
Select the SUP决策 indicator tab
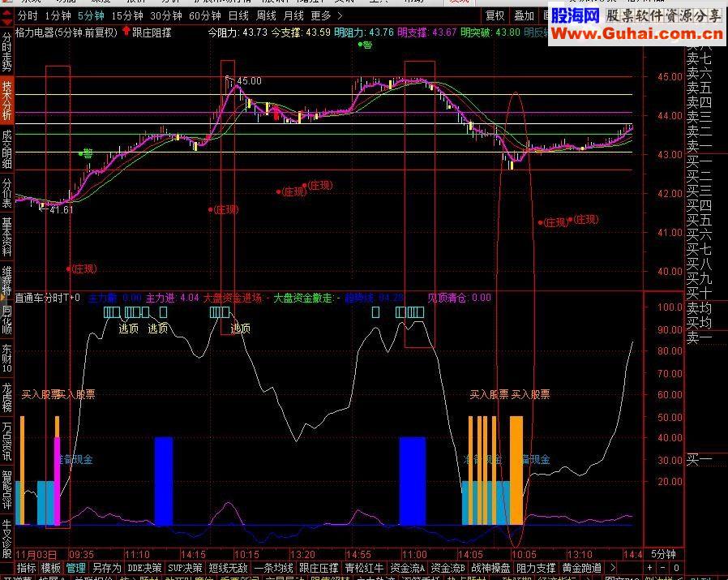tap(185, 568)
